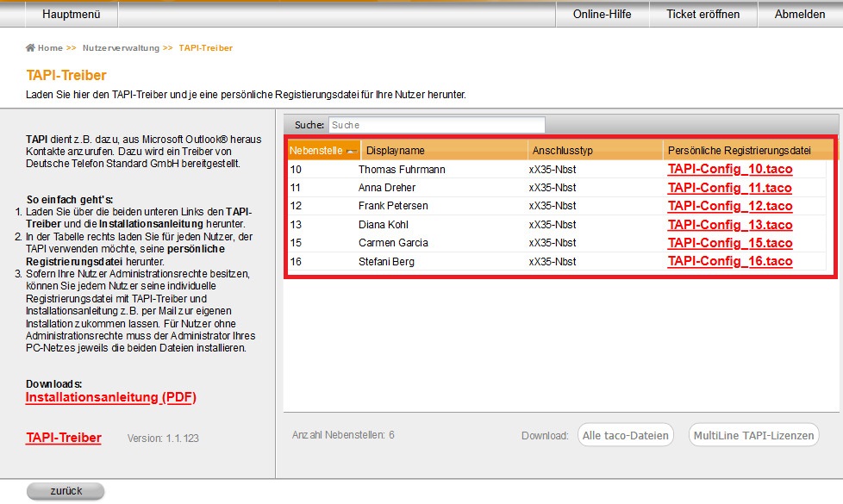
Task: Click xX35-Nbst cell in Stefani Berg row
Action: click(553, 262)
